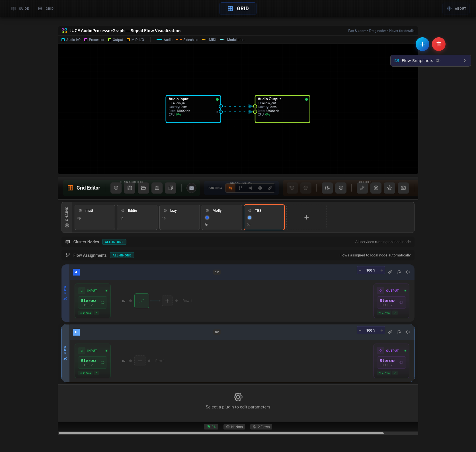Viewport: 476px width, 452px height.
Task: Click the star favorites utility icon
Action: [390, 188]
